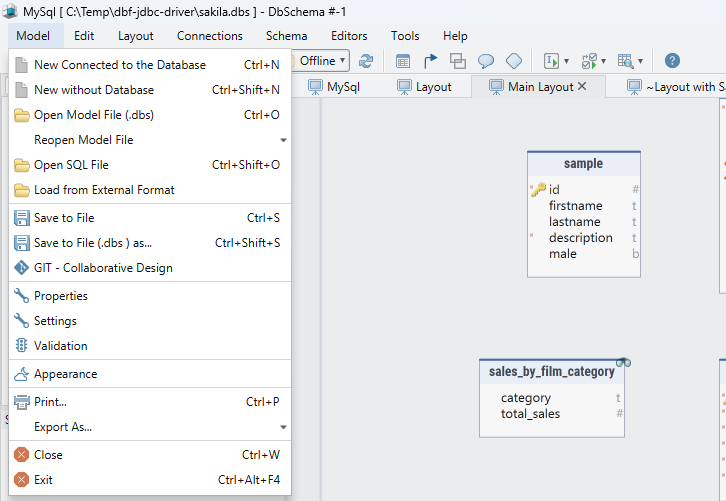The width and height of the screenshot is (726, 501).
Task: Open the Connections menu
Action: pyautogui.click(x=209, y=36)
